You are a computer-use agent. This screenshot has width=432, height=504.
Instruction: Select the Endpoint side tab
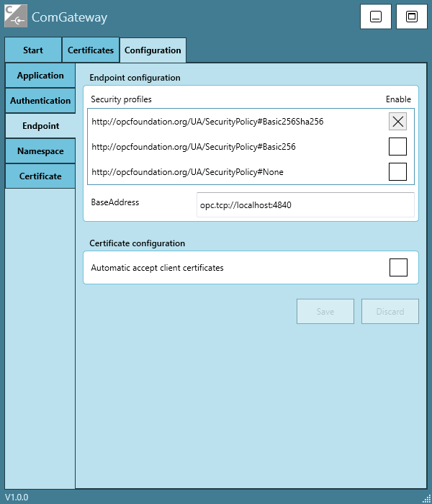coord(40,126)
